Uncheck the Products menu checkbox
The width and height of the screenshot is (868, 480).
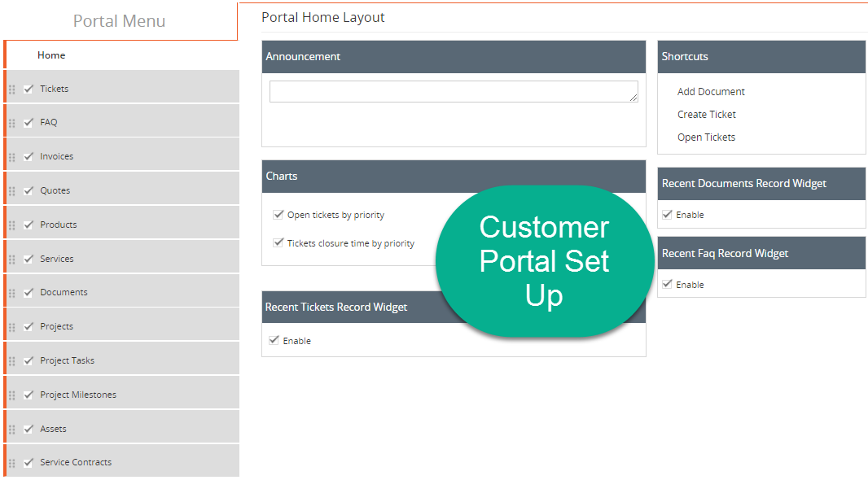(28, 225)
